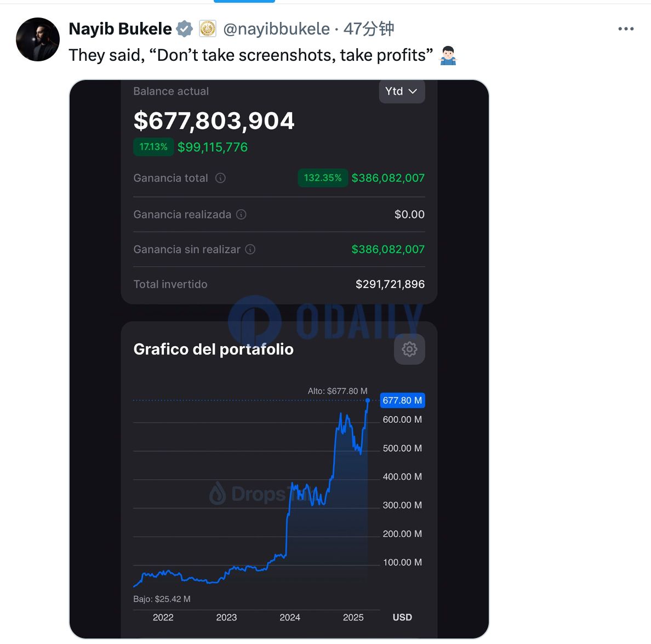The image size is (651, 644).
Task: Click the El Salvador government affiliation badge
Action: pyautogui.click(x=207, y=29)
